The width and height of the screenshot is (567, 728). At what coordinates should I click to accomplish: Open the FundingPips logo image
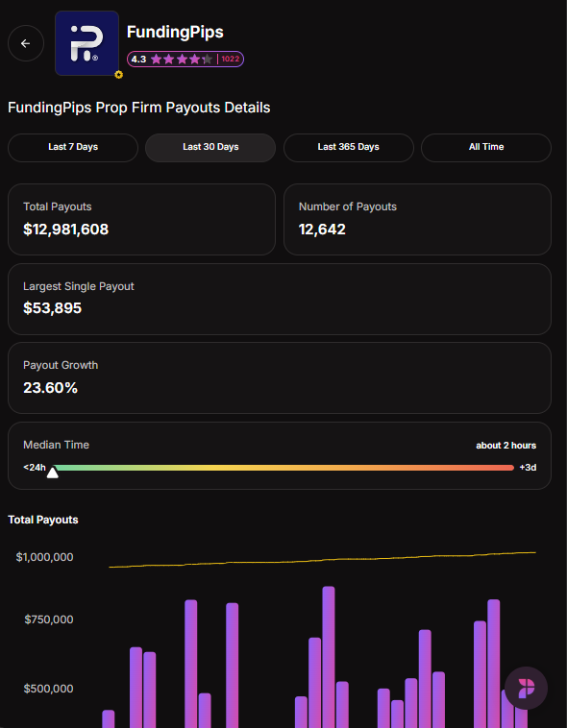[x=86, y=43]
